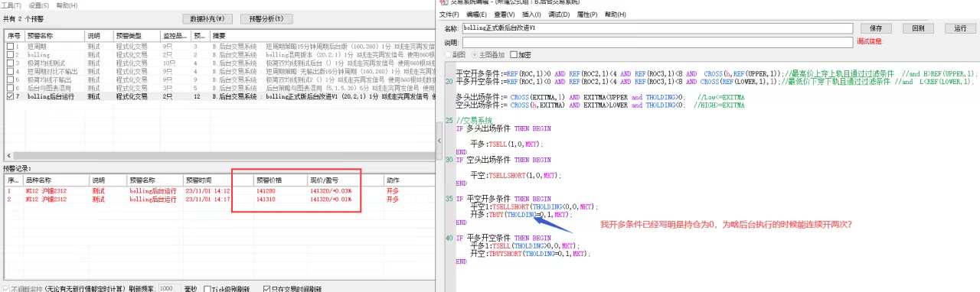Click the 回测 backtest button

[917, 28]
